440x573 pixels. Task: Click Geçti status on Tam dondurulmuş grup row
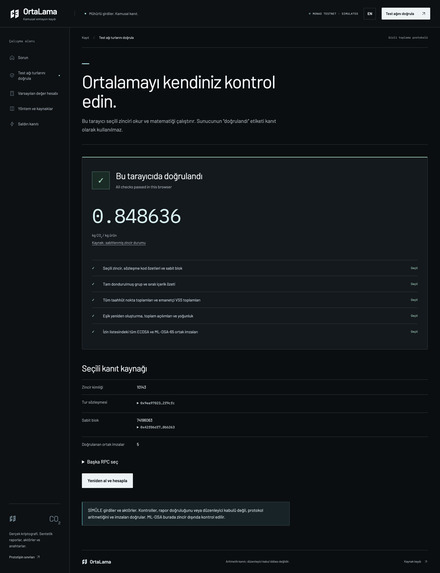(x=414, y=284)
